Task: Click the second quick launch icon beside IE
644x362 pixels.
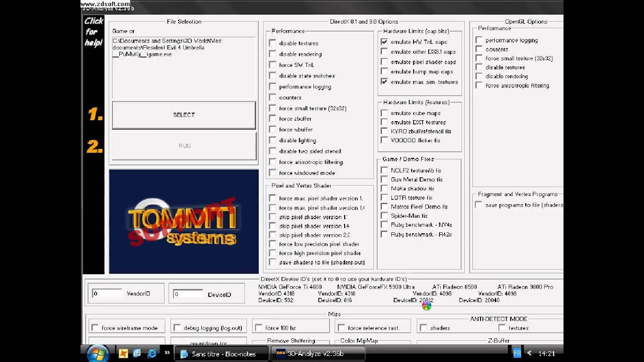Action: point(137,353)
